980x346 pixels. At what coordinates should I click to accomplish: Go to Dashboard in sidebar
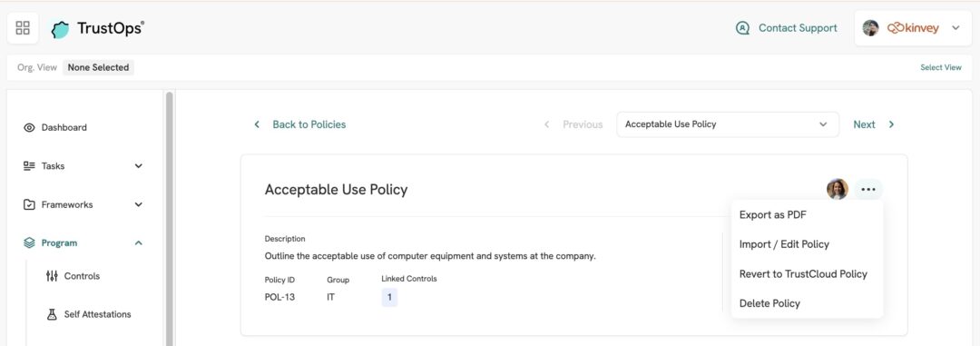click(x=64, y=128)
